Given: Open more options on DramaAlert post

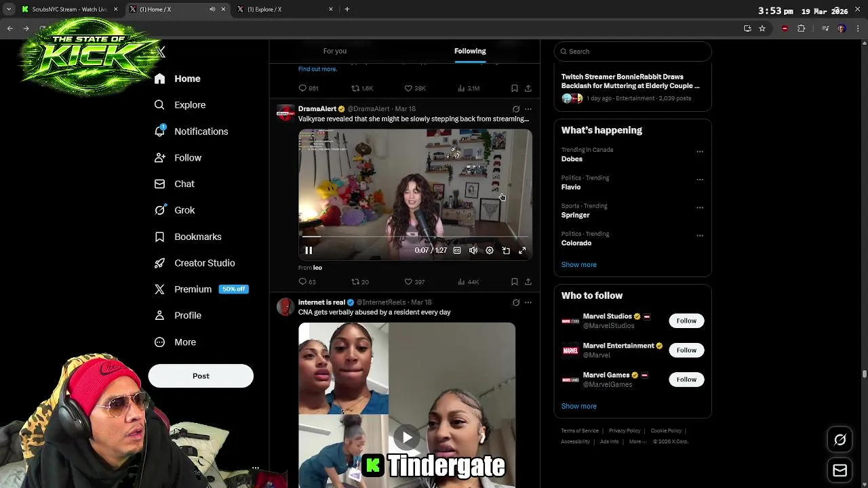Looking at the screenshot, I should 528,109.
